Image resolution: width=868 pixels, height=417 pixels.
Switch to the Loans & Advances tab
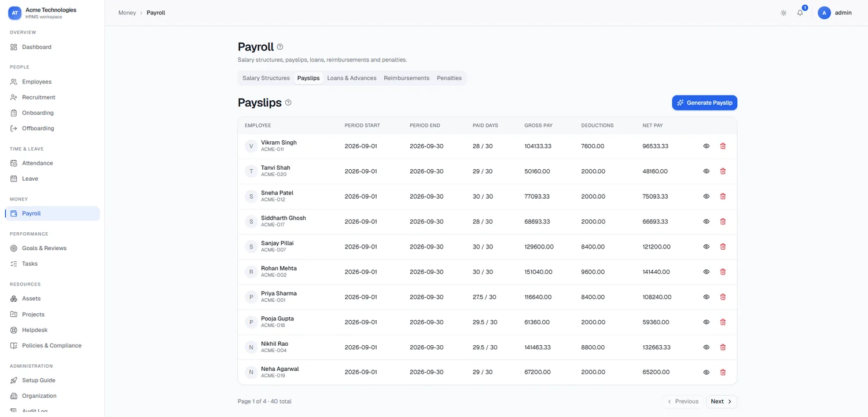coord(352,78)
